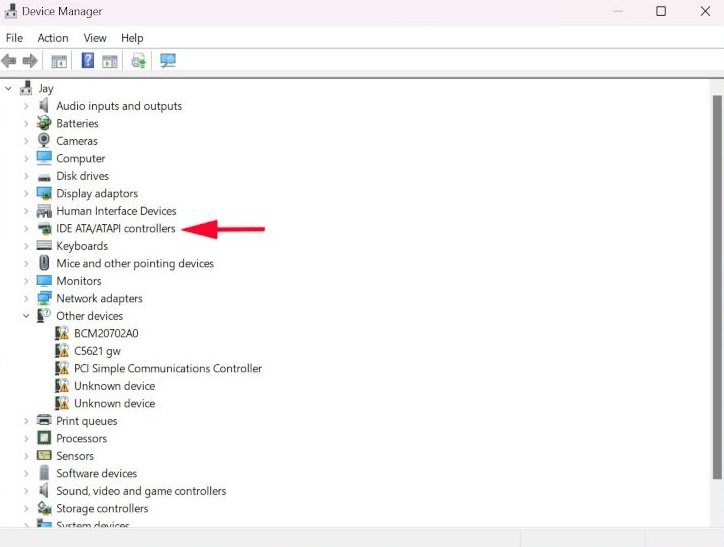The image size is (724, 547).
Task: Click the Keyboards category icon
Action: point(44,246)
